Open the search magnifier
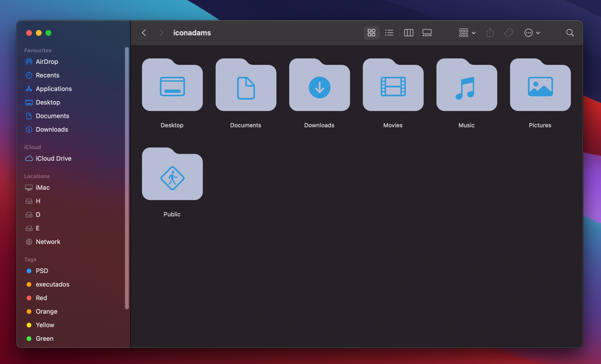 570,33
